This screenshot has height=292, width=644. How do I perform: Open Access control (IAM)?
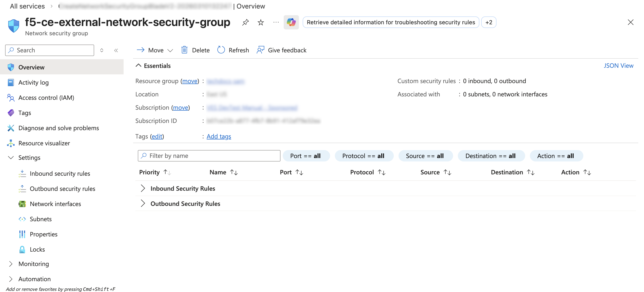point(46,97)
